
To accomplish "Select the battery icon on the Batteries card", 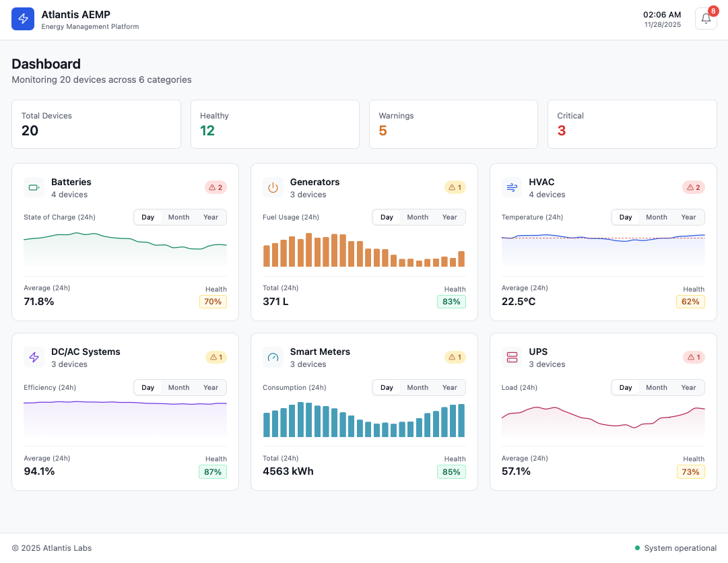I will tap(34, 187).
